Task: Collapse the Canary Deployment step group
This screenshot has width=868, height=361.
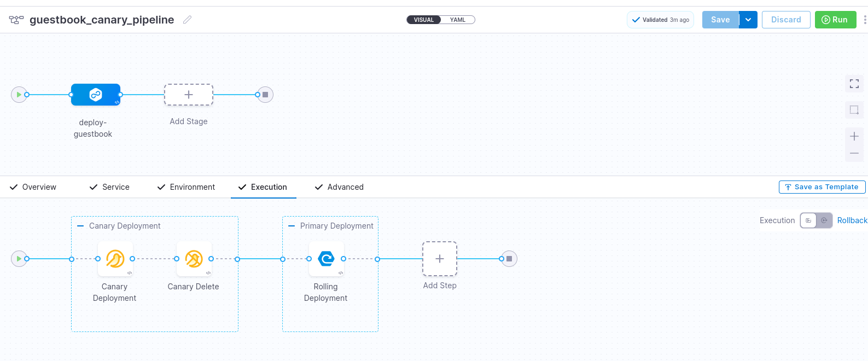Action: click(x=80, y=226)
